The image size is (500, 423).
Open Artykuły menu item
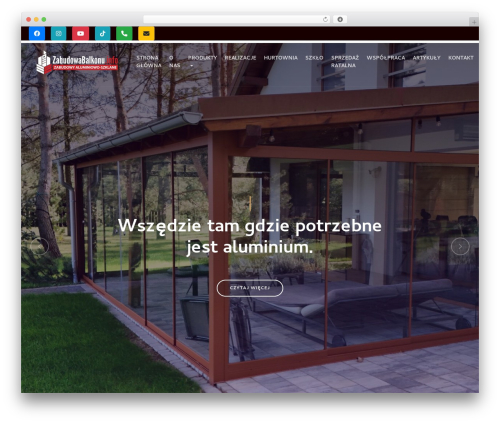click(427, 58)
